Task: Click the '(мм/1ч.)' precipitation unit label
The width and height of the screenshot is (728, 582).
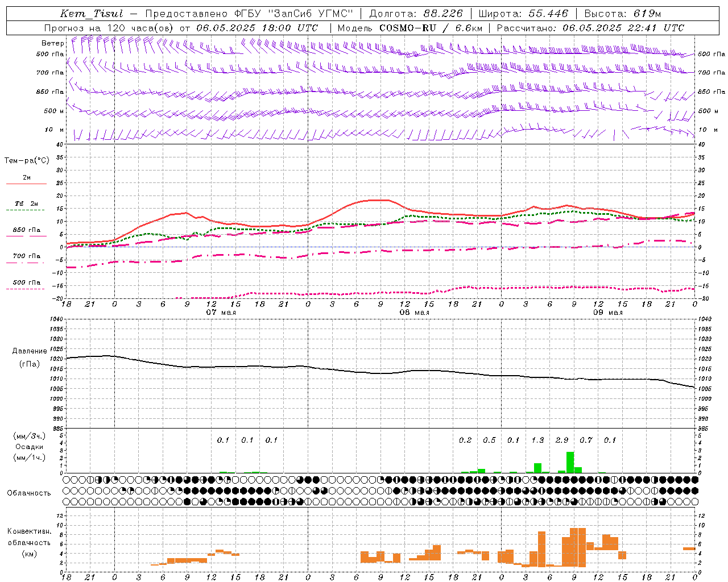Action: (x=29, y=458)
